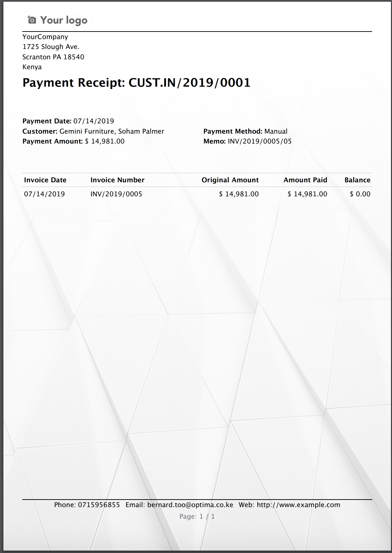The height and width of the screenshot is (553, 392).
Task: Click the email bernard.too@optima.co.ke
Action: [190, 505]
